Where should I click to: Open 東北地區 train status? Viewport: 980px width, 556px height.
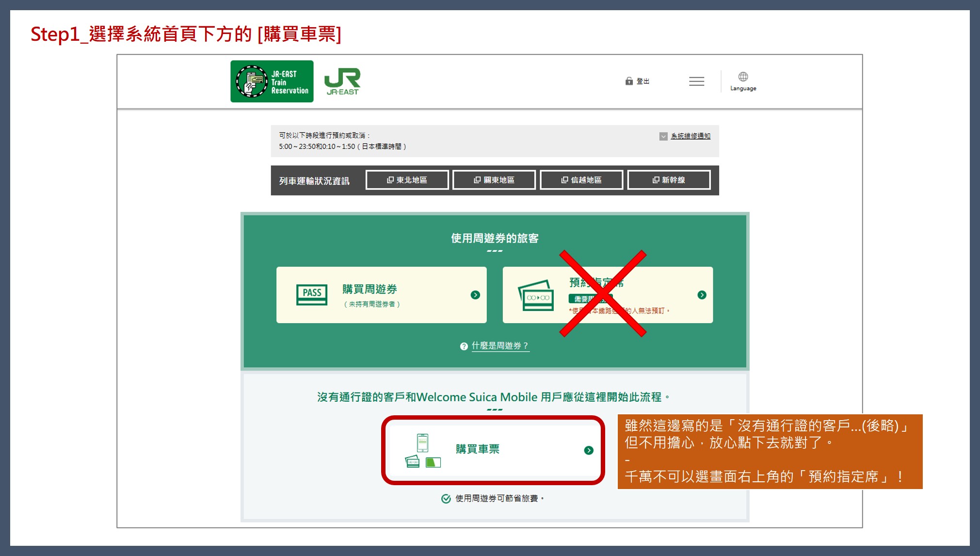tap(407, 180)
